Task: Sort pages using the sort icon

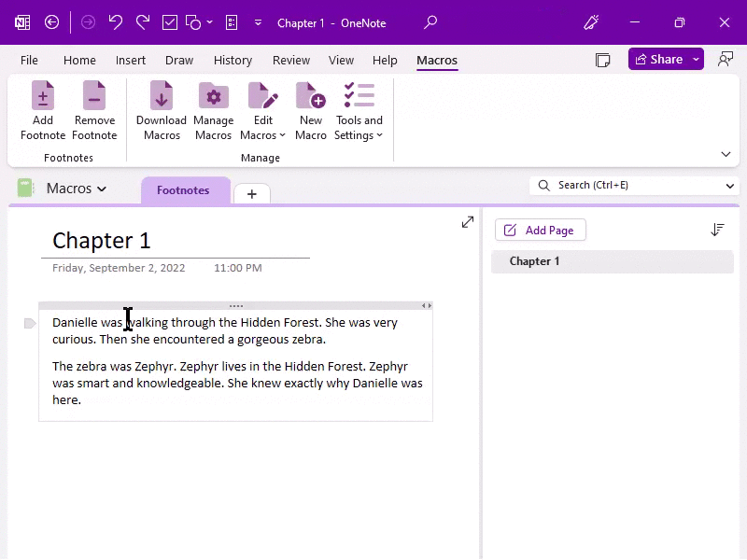Action: pos(717,229)
